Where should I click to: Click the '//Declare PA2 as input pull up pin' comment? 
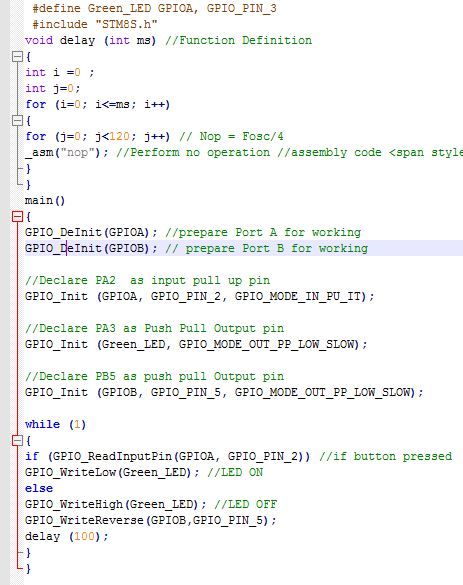click(148, 281)
